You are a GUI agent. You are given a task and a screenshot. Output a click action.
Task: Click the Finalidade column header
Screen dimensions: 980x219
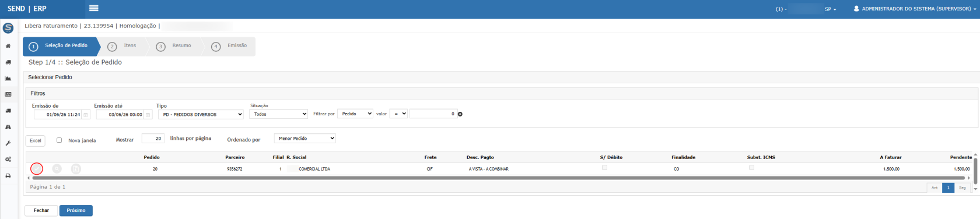[x=683, y=157]
